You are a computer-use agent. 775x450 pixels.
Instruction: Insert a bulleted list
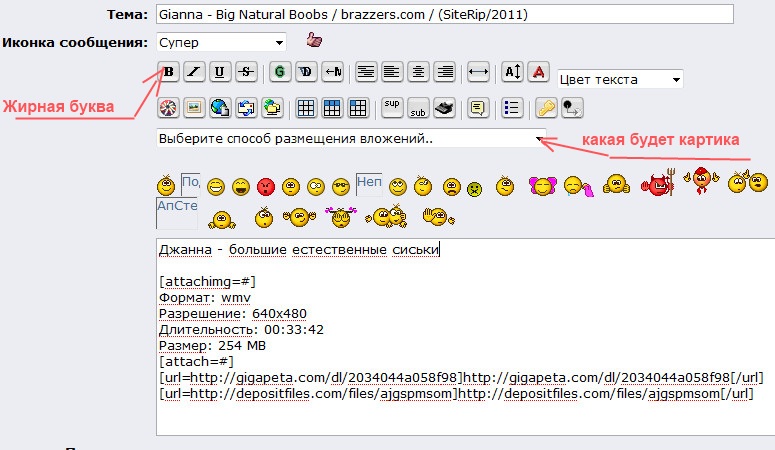click(x=512, y=107)
